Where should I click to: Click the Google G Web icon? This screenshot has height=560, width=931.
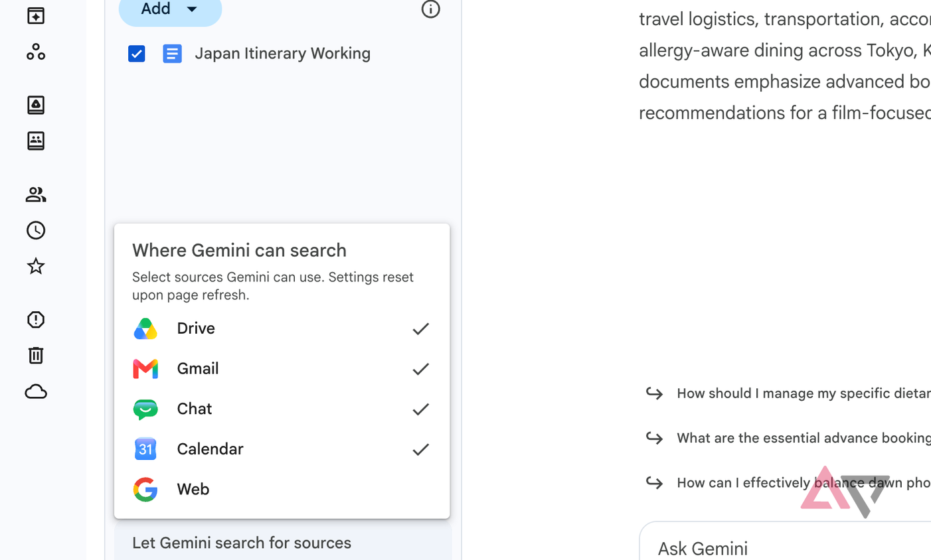click(x=145, y=490)
